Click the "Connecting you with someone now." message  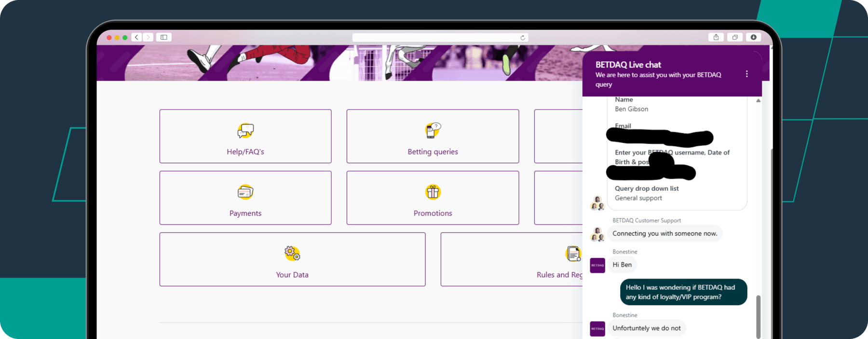pyautogui.click(x=665, y=233)
